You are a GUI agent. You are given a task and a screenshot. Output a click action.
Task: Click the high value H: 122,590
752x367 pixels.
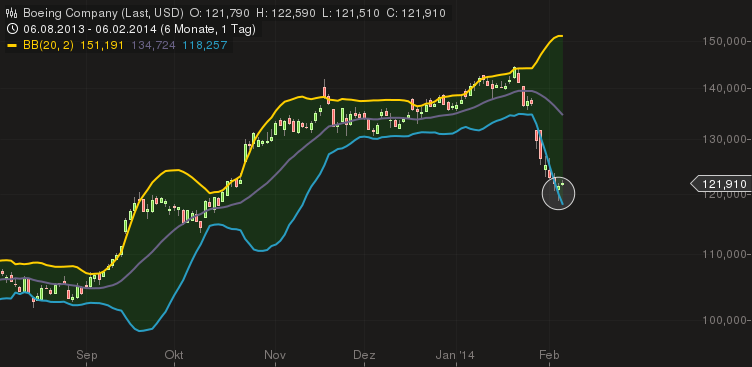285,13
